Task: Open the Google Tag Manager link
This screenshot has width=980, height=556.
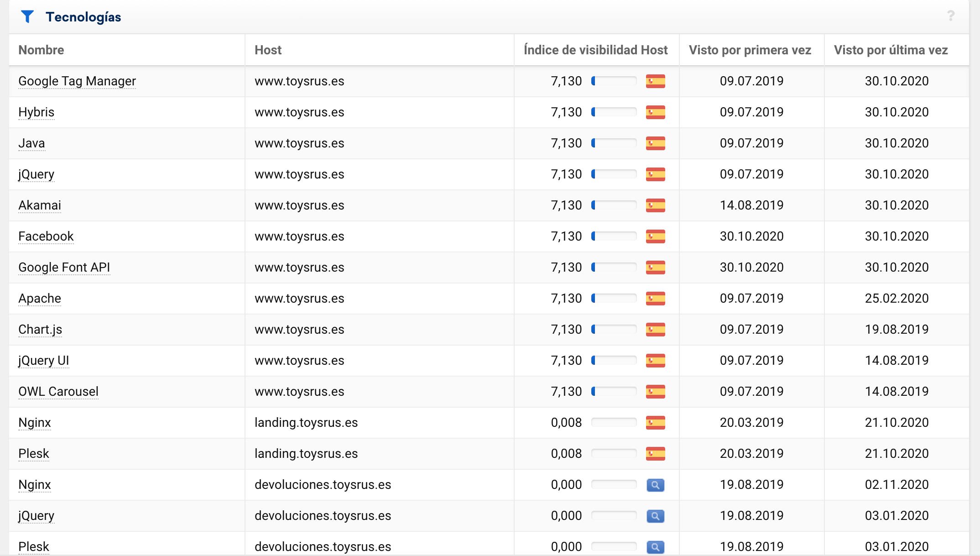Action: click(x=77, y=81)
